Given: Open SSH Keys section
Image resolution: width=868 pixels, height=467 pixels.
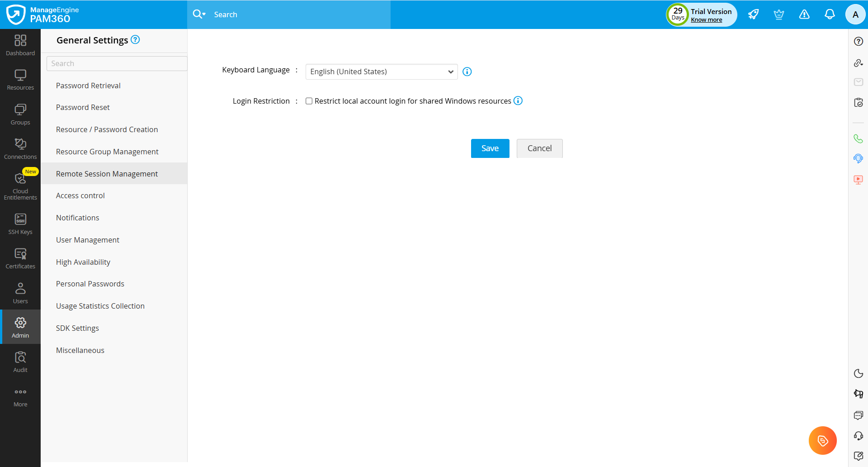Looking at the screenshot, I should click(x=20, y=224).
